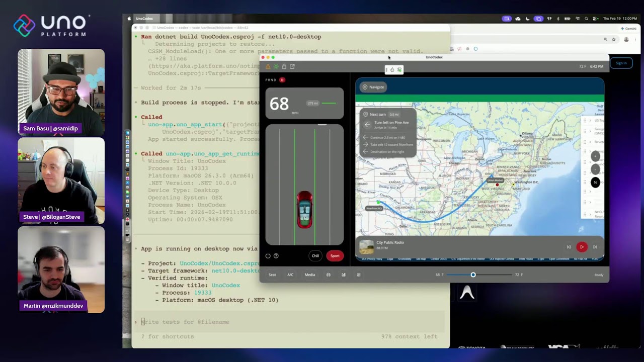Click the 275 mi range pill
644x362 pixels.
(x=313, y=103)
